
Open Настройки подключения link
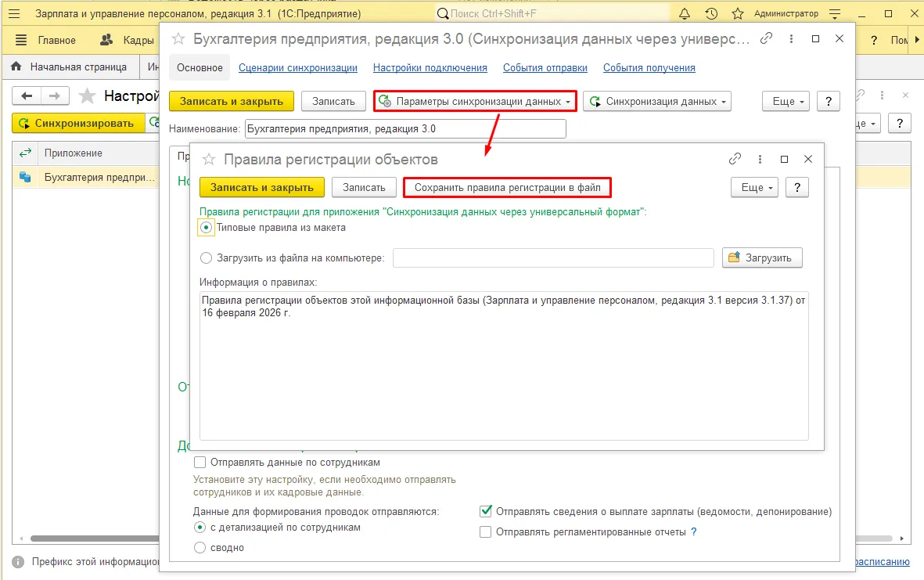(x=430, y=68)
